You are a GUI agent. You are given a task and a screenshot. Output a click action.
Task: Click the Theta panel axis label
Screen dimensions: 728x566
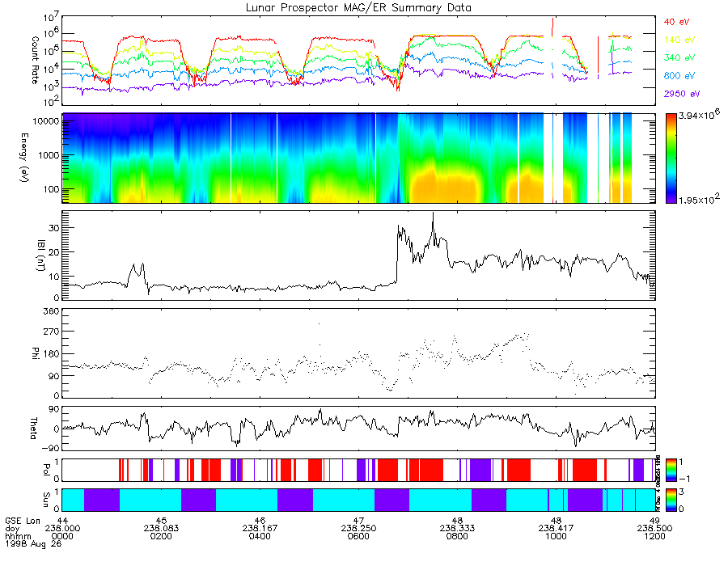point(33,429)
